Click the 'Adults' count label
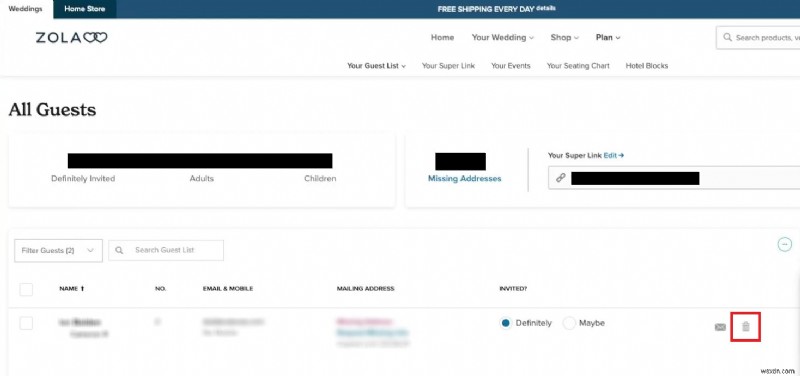The height and width of the screenshot is (376, 800). click(202, 179)
